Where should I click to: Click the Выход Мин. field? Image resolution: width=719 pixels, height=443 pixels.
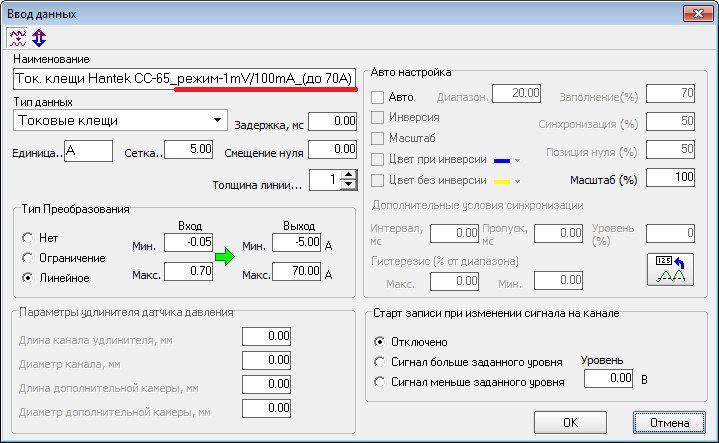296,242
